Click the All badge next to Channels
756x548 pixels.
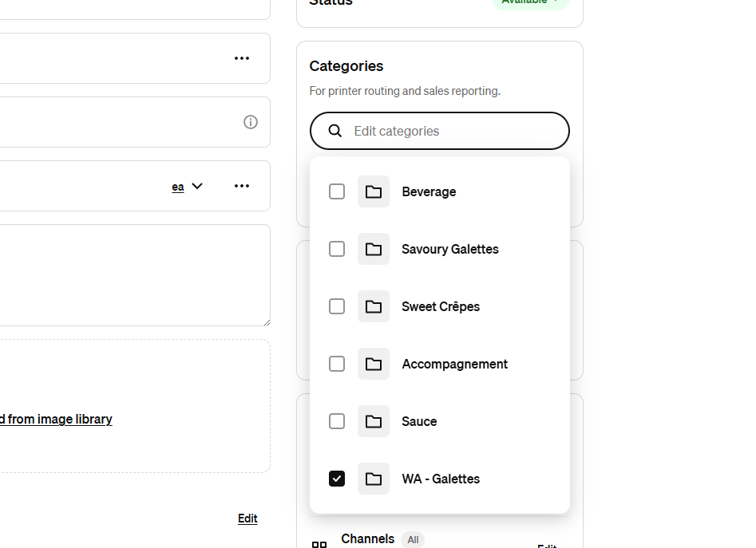(x=413, y=540)
